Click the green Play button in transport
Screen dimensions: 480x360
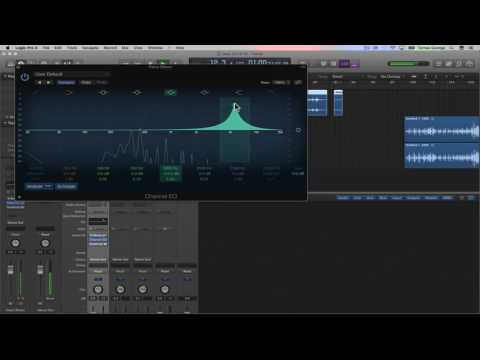163,63
